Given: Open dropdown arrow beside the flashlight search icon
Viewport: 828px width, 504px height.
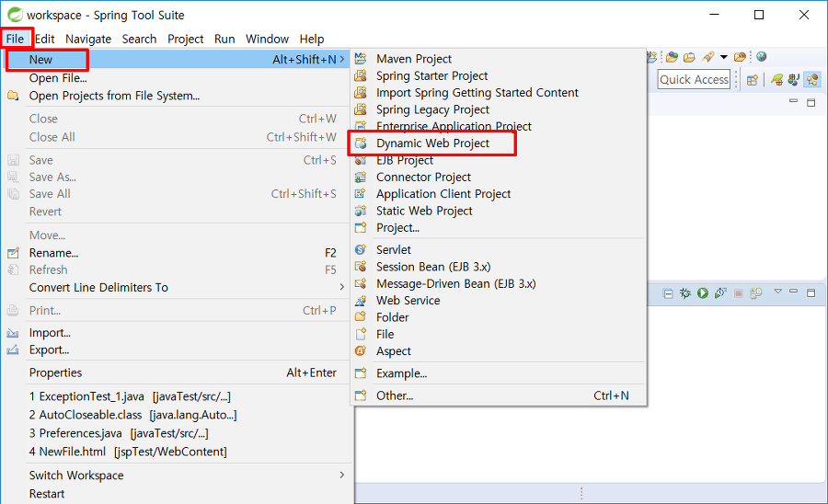Looking at the screenshot, I should 724,57.
